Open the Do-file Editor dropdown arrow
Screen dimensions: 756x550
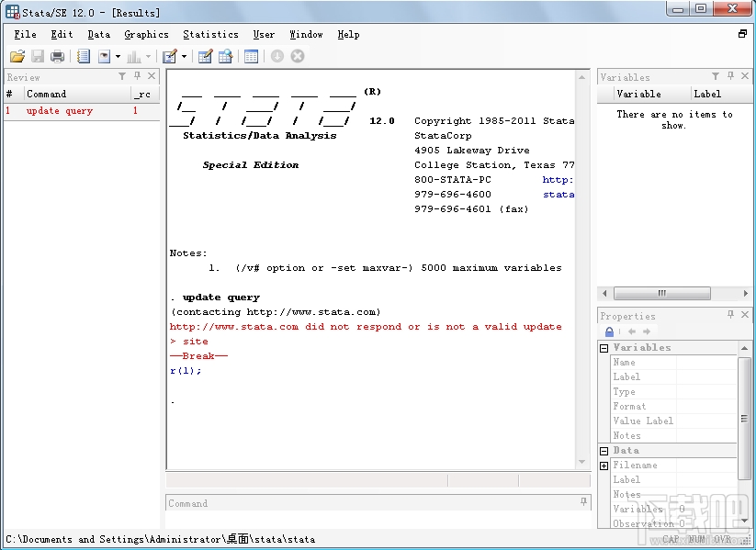coord(184,57)
